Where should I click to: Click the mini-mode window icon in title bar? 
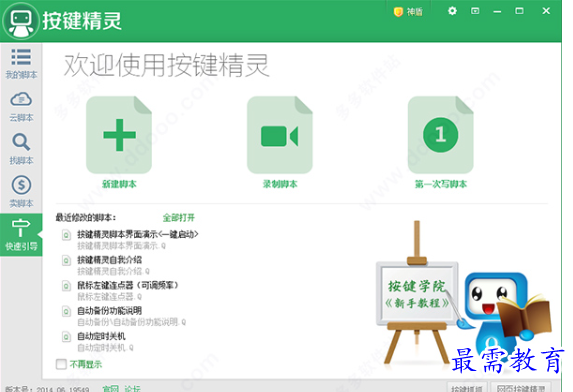pos(475,11)
